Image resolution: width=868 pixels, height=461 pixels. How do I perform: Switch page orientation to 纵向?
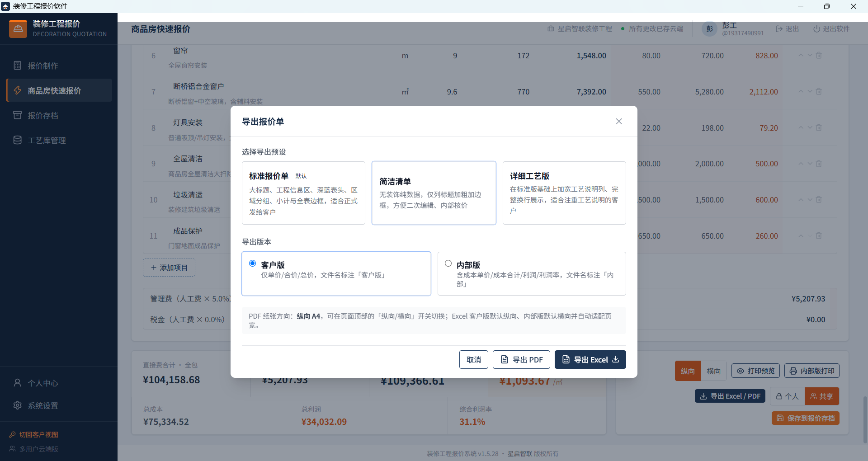click(x=688, y=371)
